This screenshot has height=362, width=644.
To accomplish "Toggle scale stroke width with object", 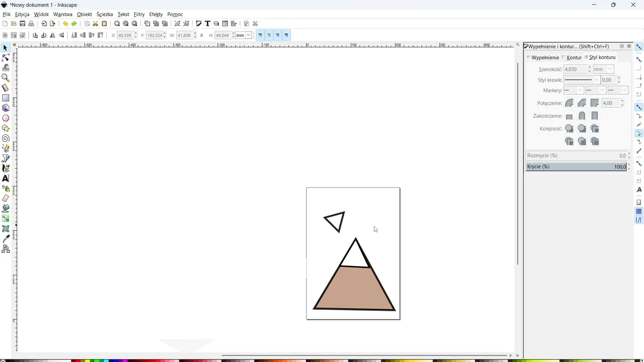I will tap(260, 35).
